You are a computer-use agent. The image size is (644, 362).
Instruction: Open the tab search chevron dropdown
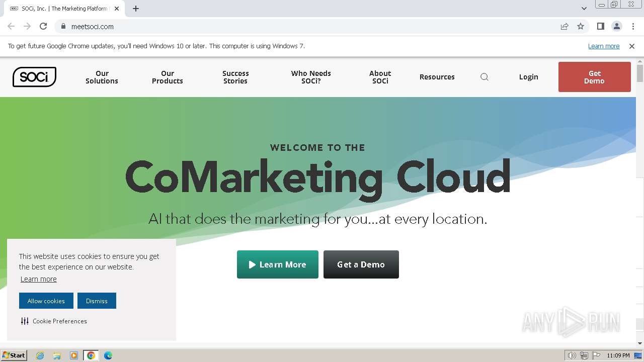click(x=584, y=9)
